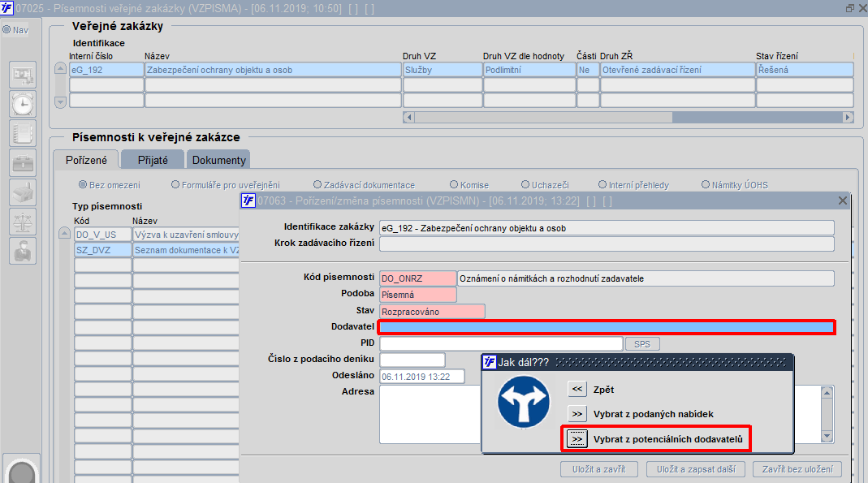
Task: Select the Bez omezení radio button
Action: coord(83,184)
